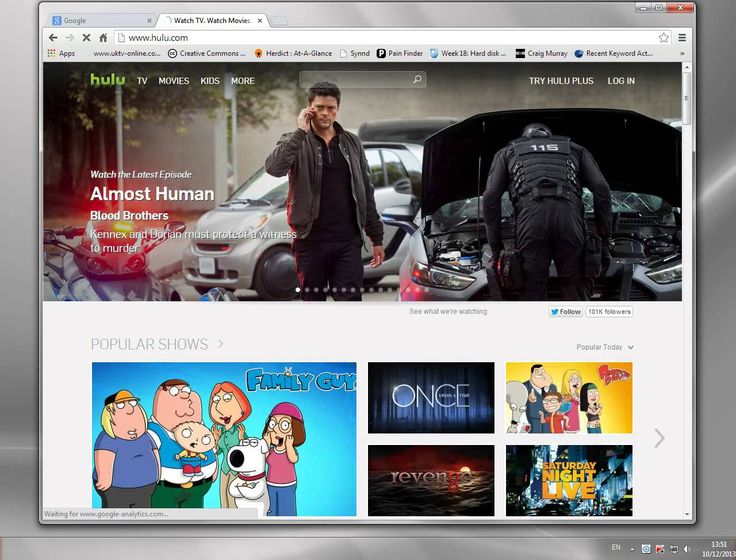
Task: Close the Watch TV. Watch Movies tab
Action: coord(260,21)
